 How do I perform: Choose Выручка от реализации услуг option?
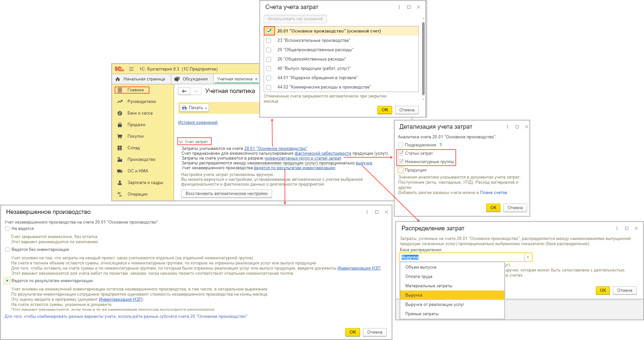(x=452, y=305)
